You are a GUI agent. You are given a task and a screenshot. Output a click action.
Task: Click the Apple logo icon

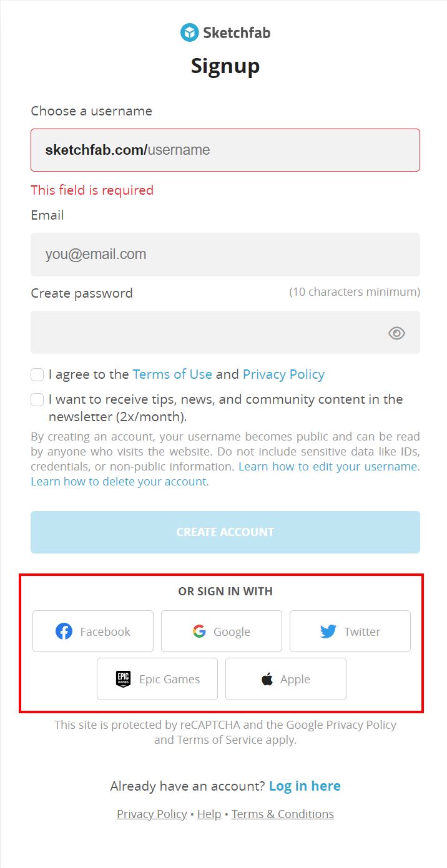tap(267, 679)
